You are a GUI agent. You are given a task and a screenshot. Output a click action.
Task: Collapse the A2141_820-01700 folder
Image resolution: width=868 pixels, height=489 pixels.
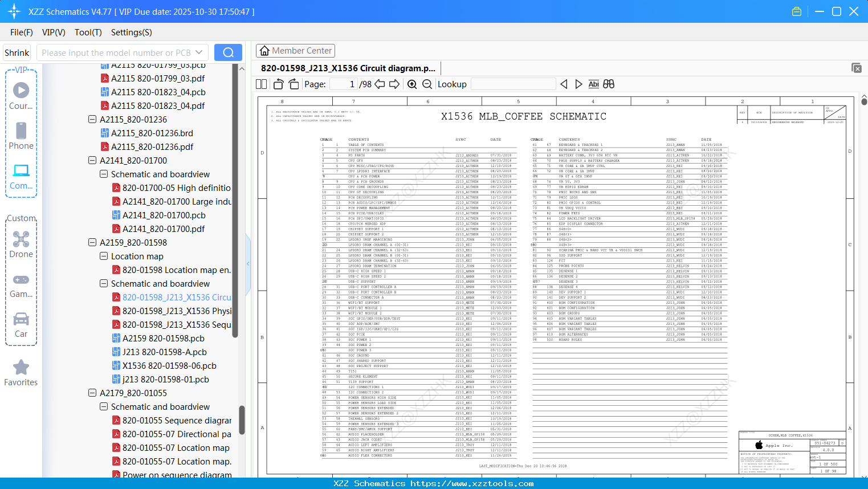pos(92,160)
